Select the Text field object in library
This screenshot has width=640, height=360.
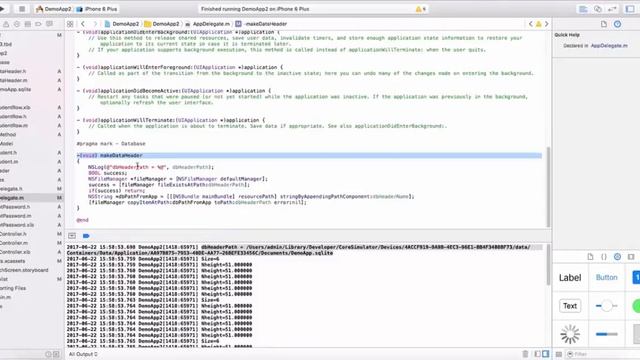(570, 306)
